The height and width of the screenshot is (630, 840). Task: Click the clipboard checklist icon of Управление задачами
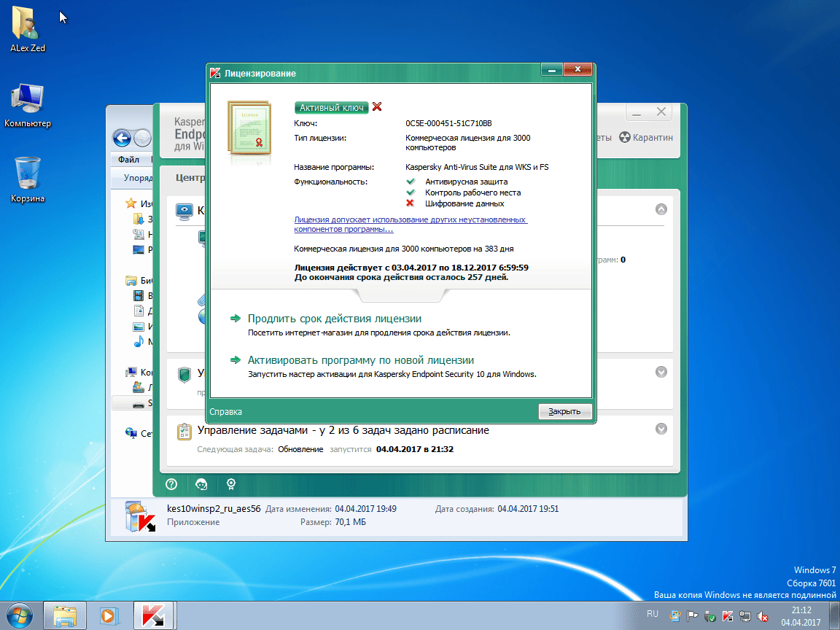click(184, 432)
